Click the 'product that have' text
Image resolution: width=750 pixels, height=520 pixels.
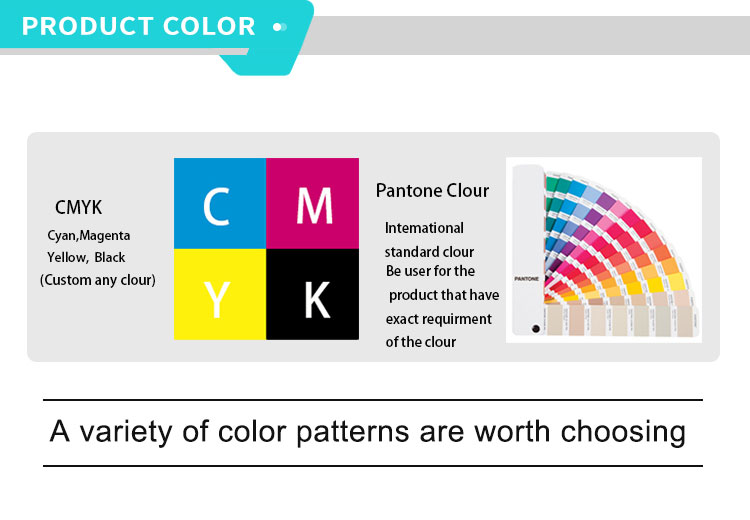click(444, 295)
